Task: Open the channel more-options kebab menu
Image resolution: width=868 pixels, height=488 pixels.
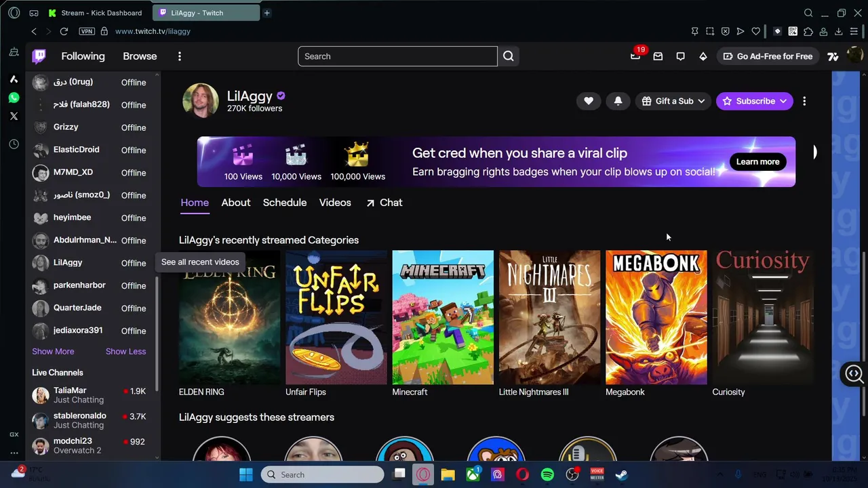Action: tap(804, 101)
